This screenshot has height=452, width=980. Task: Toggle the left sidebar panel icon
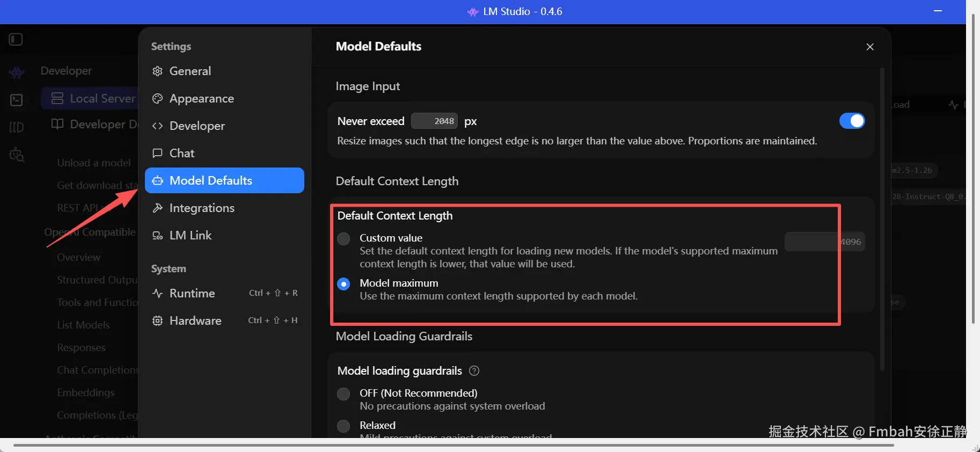pyautogui.click(x=16, y=39)
